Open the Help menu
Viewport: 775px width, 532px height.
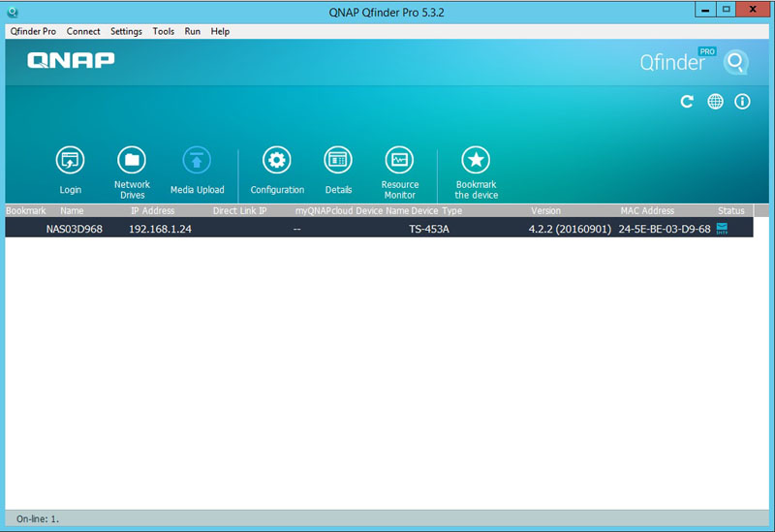[220, 31]
